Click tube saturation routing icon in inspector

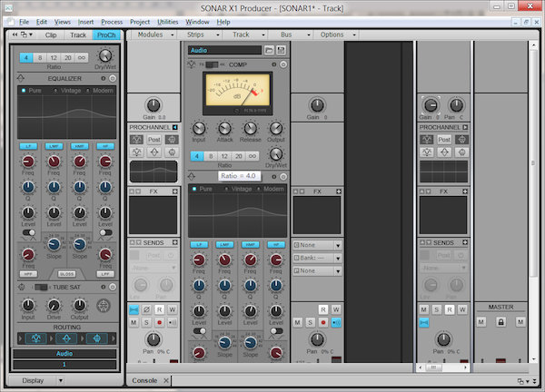click(x=97, y=338)
